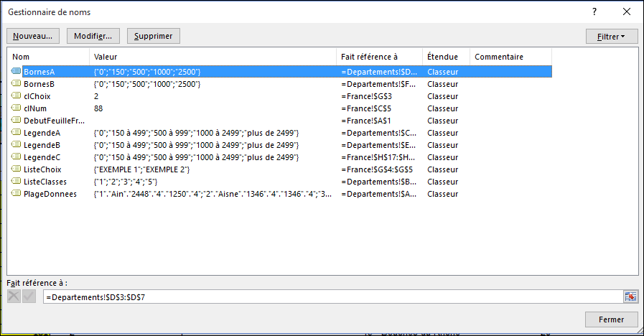Screen dimensions: 644x336
Task: Click the name icon beside PlageDonnees
Action: [16, 193]
